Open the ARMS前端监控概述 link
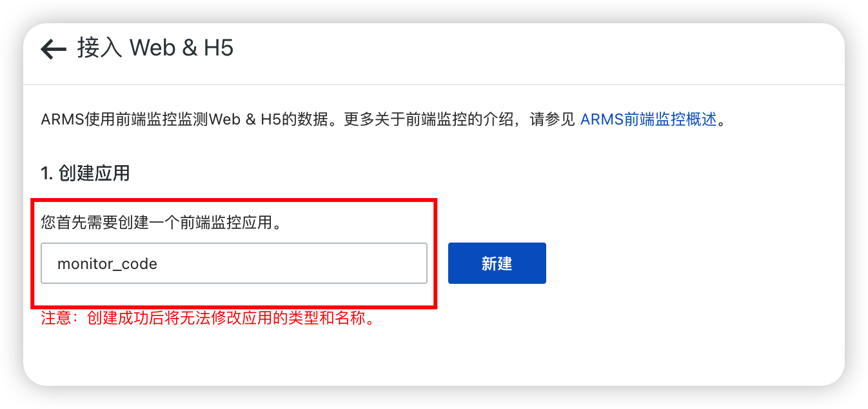Viewport: 868px width, 409px height. click(648, 119)
